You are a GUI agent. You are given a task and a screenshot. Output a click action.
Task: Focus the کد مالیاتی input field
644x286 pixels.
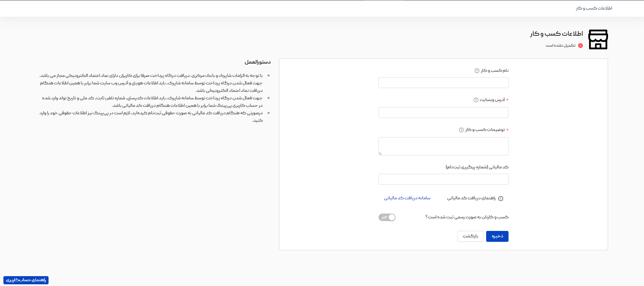(443, 179)
